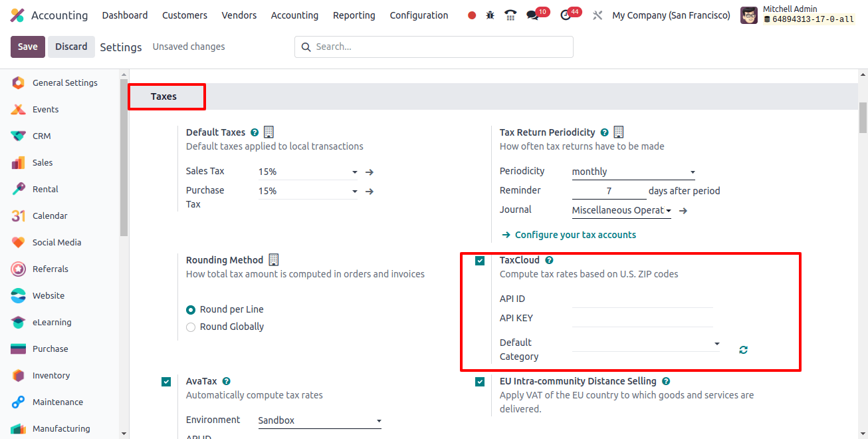Select Round Globally option
The width and height of the screenshot is (868, 439).
[191, 327]
